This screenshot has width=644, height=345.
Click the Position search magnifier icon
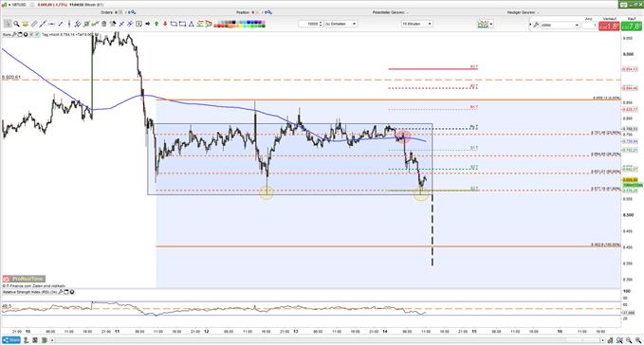(268, 12)
